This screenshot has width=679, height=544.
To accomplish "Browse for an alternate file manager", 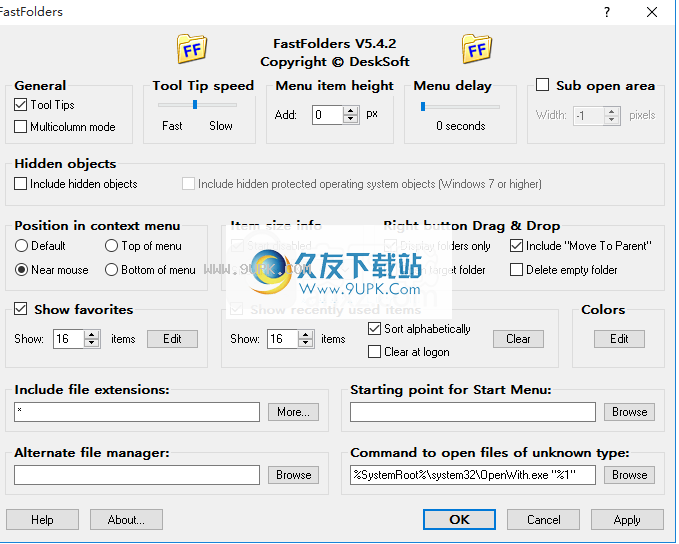I will pyautogui.click(x=294, y=475).
